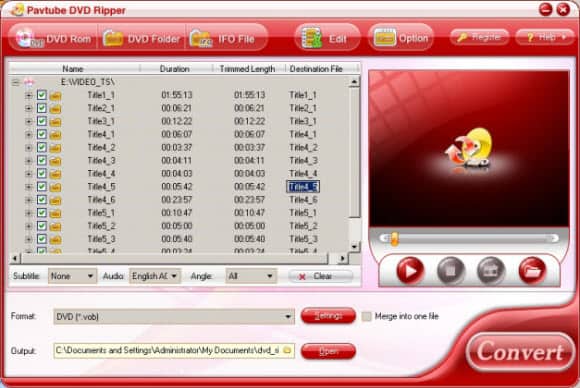Sort by the Duration column header

click(175, 69)
